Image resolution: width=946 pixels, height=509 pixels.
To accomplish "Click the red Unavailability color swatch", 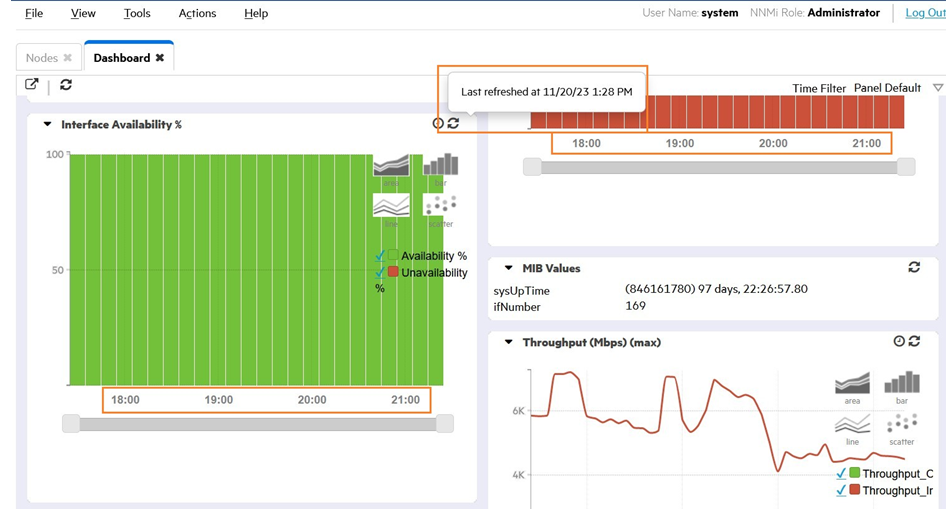I will pyautogui.click(x=393, y=271).
